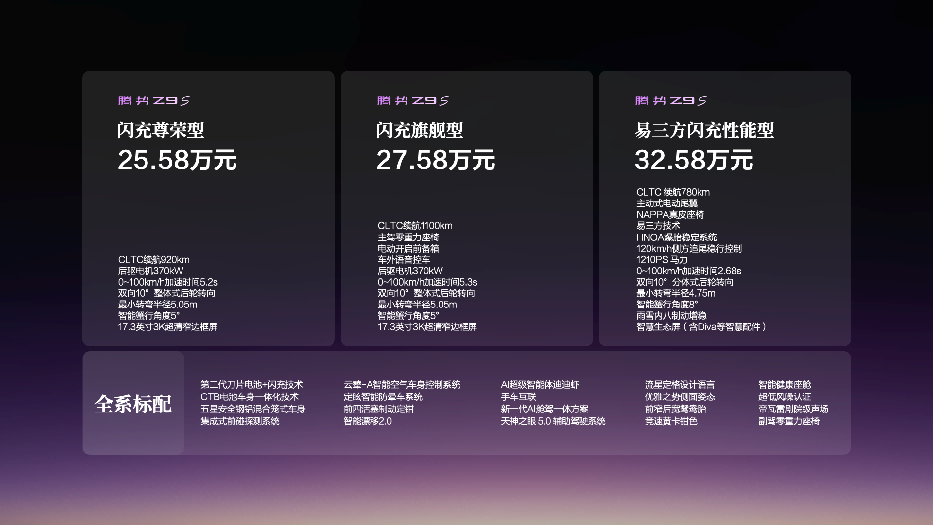The image size is (933, 525).
Task: Click 整体式后轮转向 line in 尊荣型 card
Action: coord(167,293)
